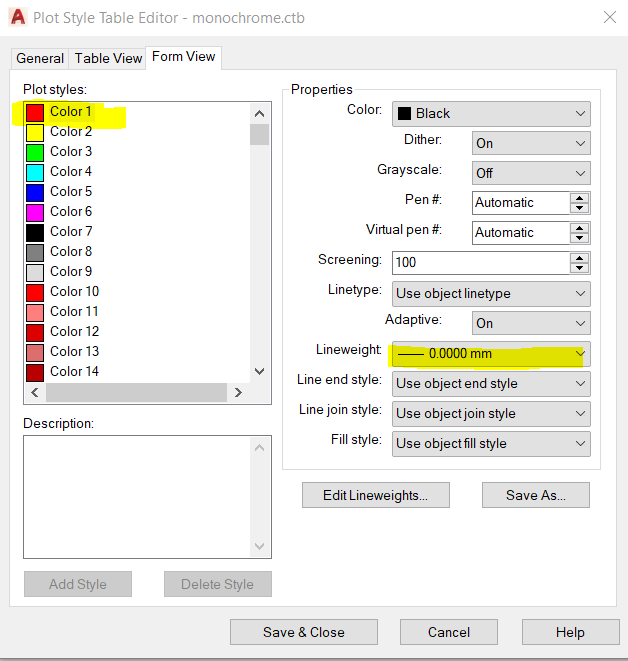Switch to the Table View tab
Viewport: 628px width, 661px height.
coord(108,58)
